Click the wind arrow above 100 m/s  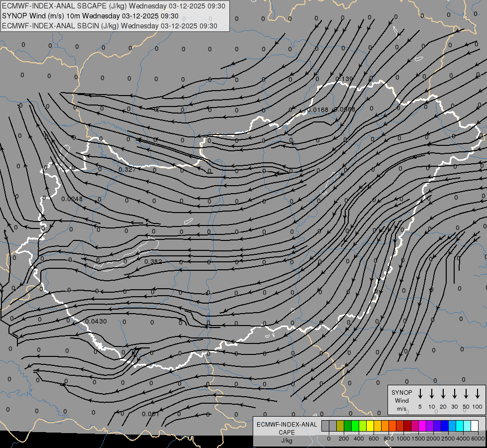pyautogui.click(x=478, y=394)
